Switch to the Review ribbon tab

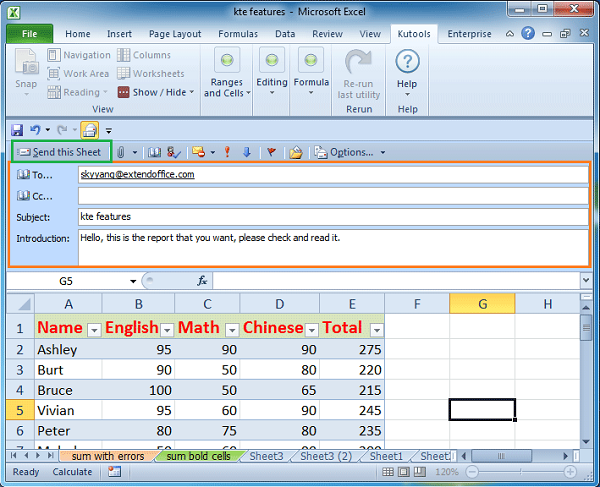coord(327,34)
